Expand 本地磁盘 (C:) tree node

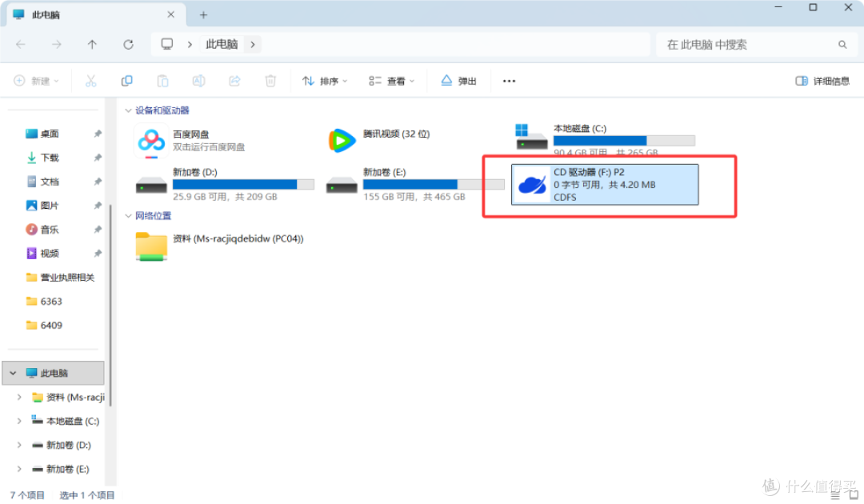tap(19, 421)
